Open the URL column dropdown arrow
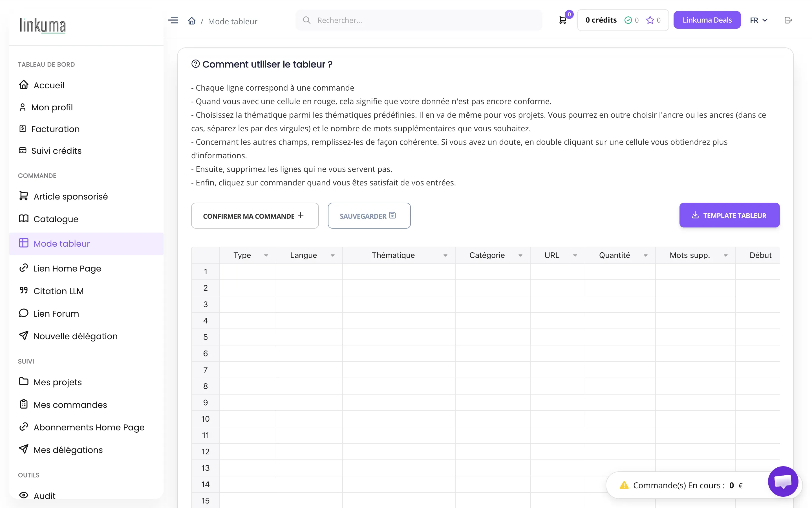This screenshot has width=812, height=508. point(575,256)
